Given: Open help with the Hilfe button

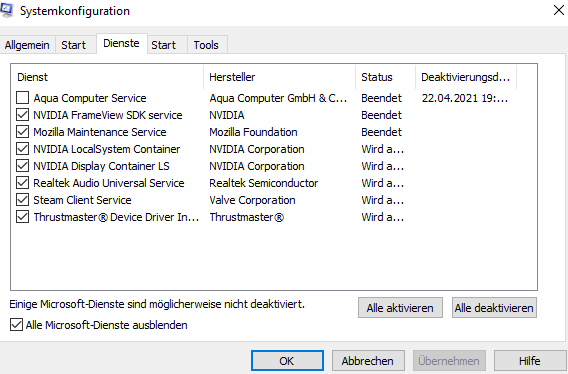Looking at the screenshot, I should [530, 361].
